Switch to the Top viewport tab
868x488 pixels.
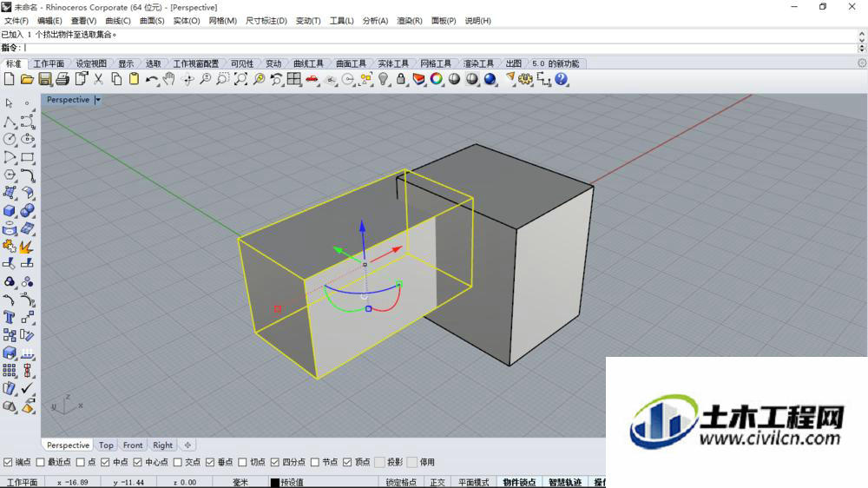[106, 445]
